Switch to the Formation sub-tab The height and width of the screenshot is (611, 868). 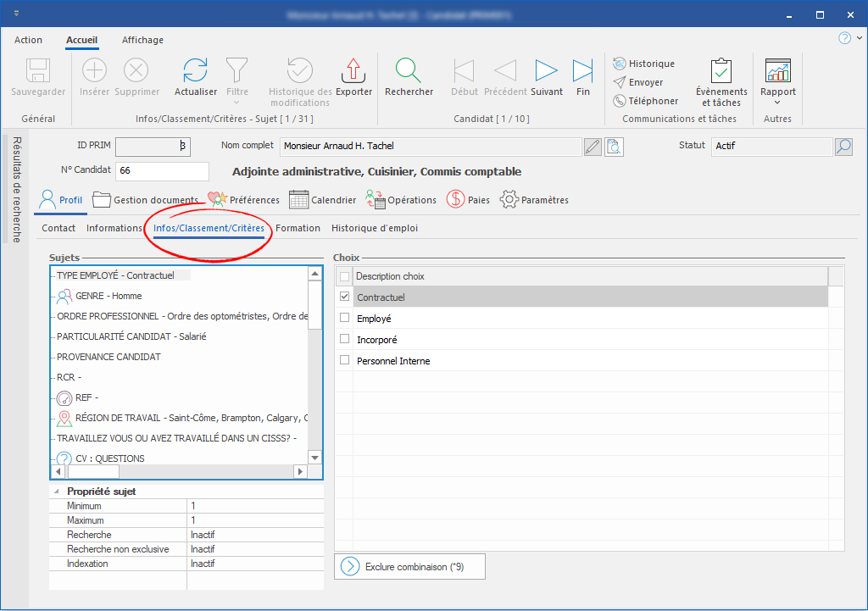(x=298, y=228)
